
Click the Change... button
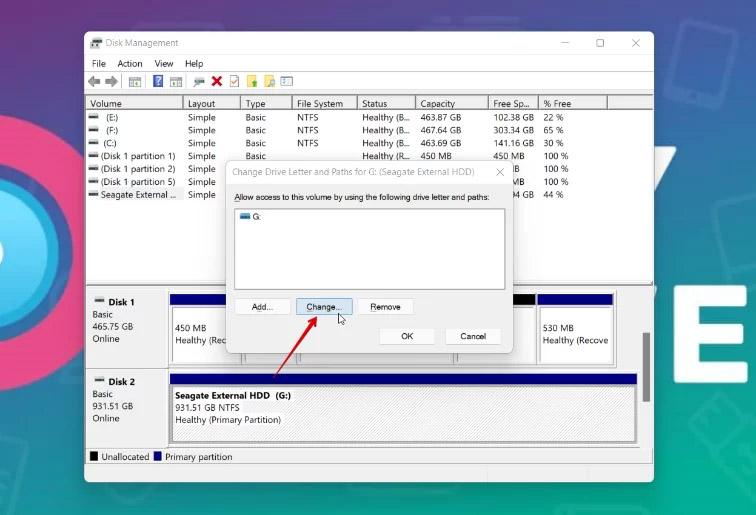pyautogui.click(x=324, y=307)
